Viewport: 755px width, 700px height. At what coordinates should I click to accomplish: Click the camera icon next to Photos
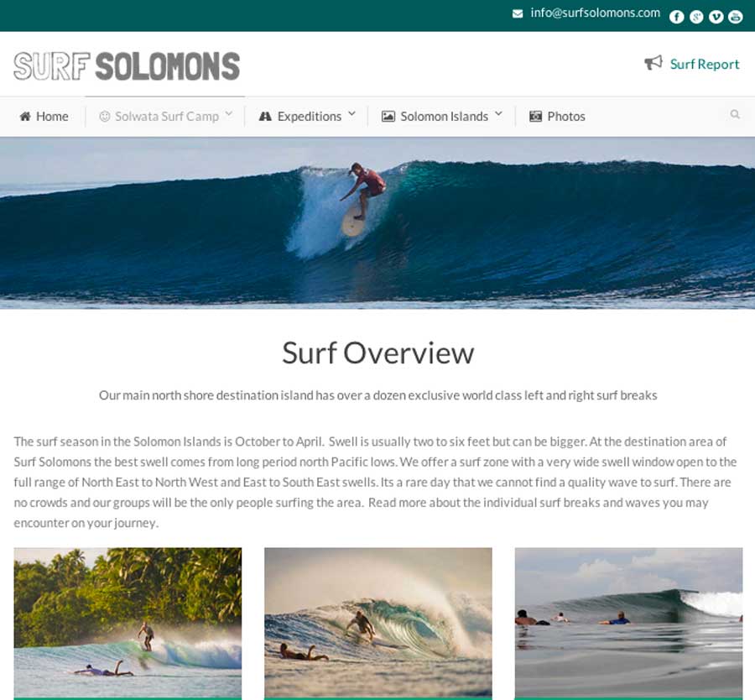535,116
